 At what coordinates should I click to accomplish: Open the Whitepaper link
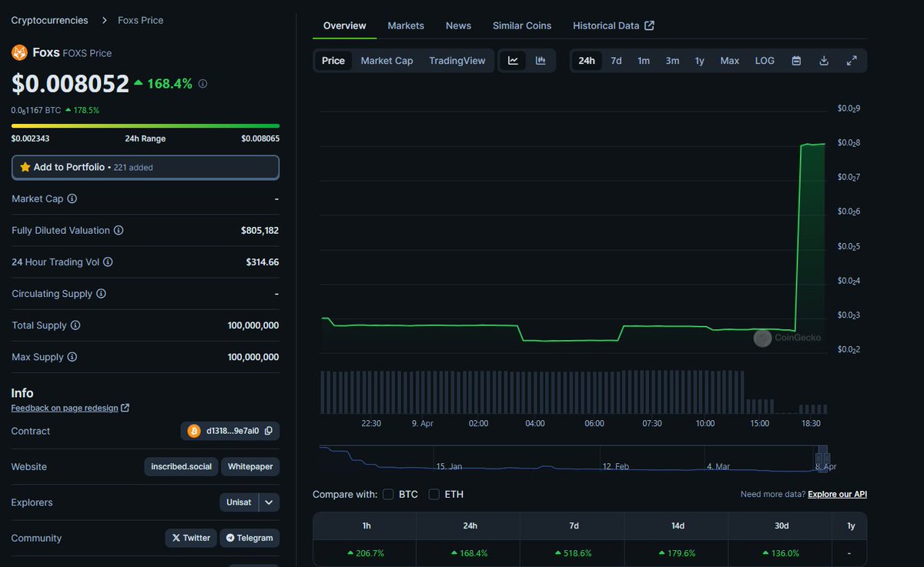point(250,466)
